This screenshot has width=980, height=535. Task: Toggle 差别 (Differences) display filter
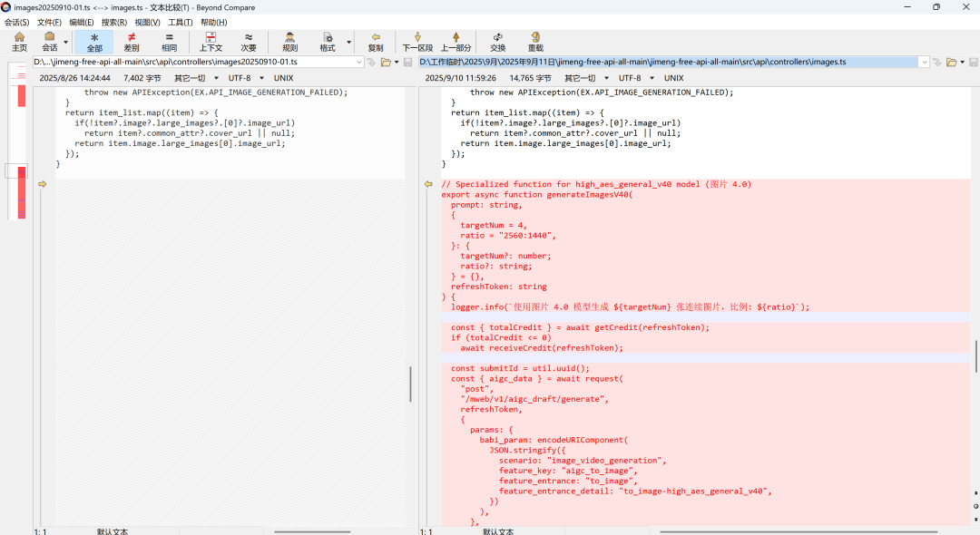132,42
